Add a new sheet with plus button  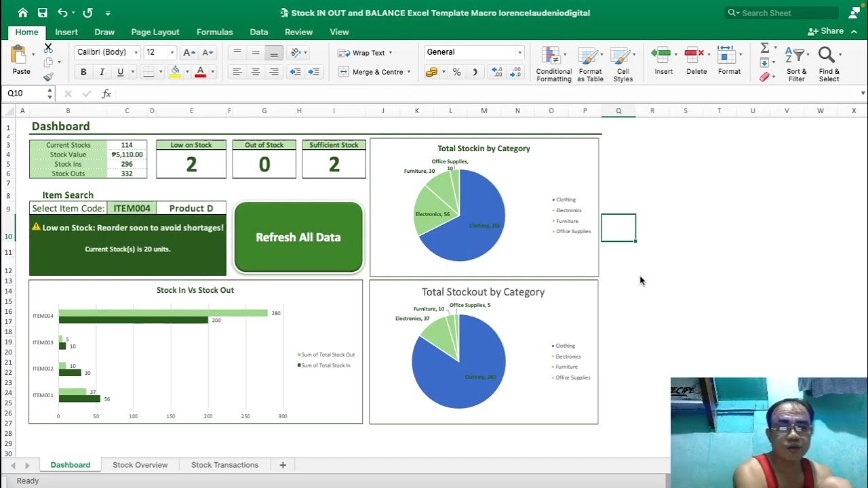click(283, 465)
